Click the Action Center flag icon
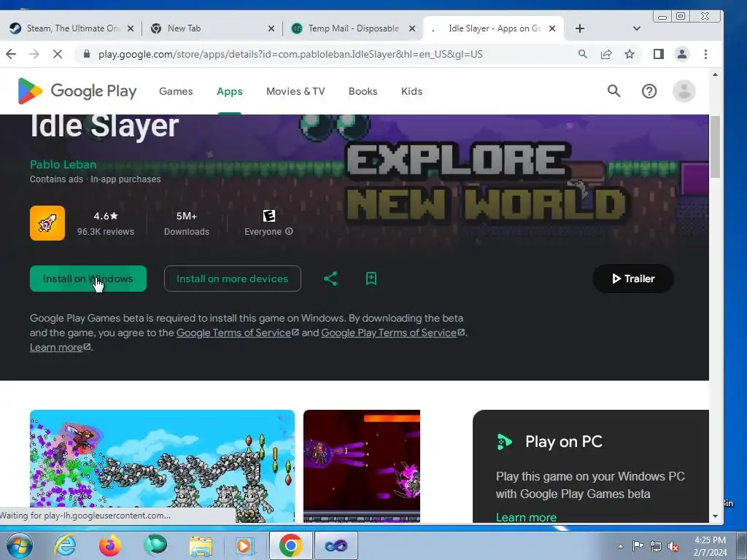Image resolution: width=747 pixels, height=560 pixels. [x=638, y=546]
